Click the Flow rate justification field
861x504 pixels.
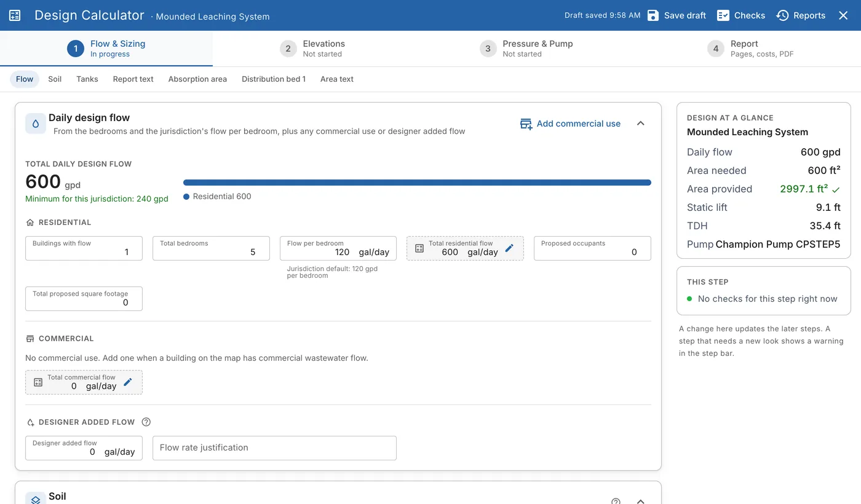274,448
